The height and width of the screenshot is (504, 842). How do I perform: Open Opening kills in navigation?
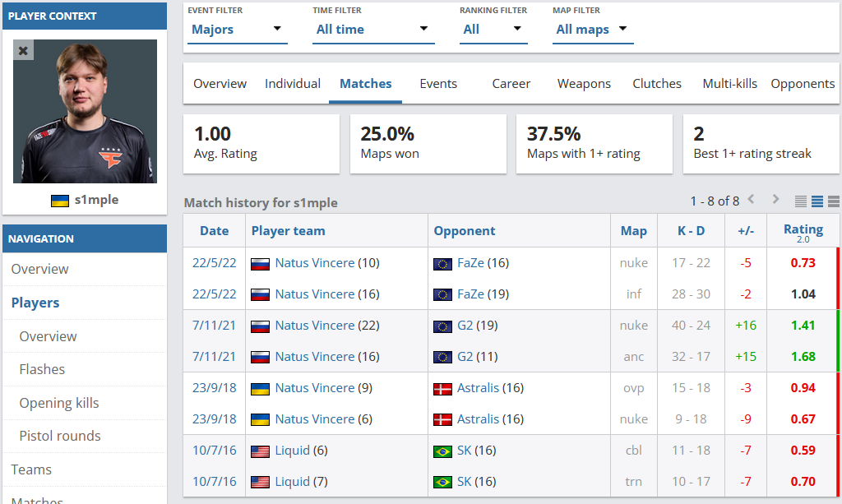pyautogui.click(x=85, y=403)
